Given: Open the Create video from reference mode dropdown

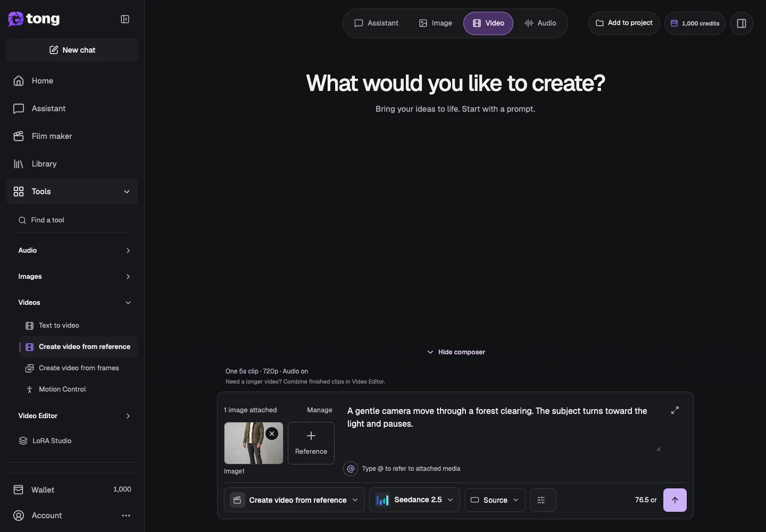Looking at the screenshot, I should (294, 500).
